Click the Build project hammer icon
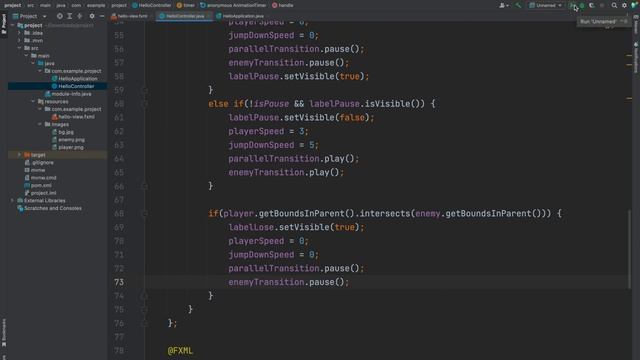Screen dimensions: 640x360 click(x=518, y=5)
